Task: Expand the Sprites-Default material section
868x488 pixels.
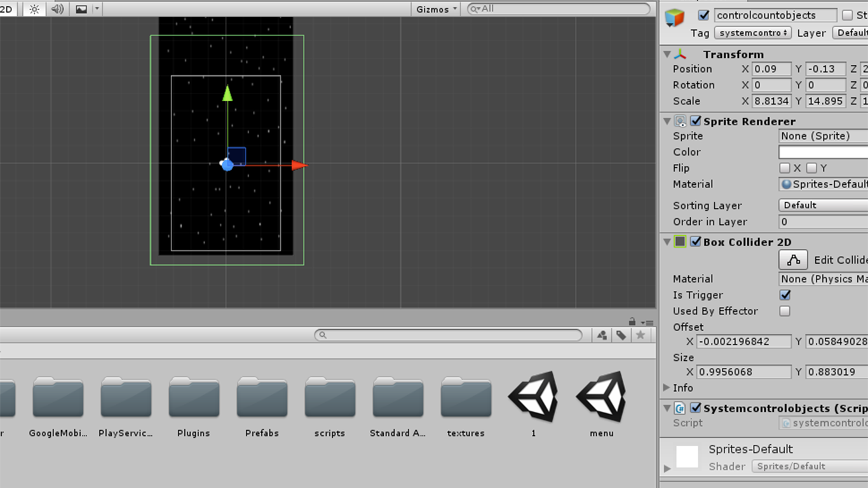Action: tap(667, 468)
